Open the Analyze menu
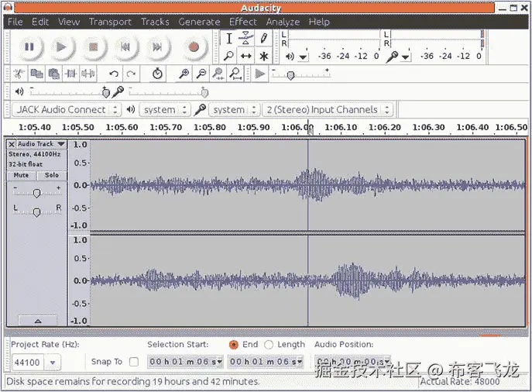This screenshot has height=392, width=532. (283, 22)
